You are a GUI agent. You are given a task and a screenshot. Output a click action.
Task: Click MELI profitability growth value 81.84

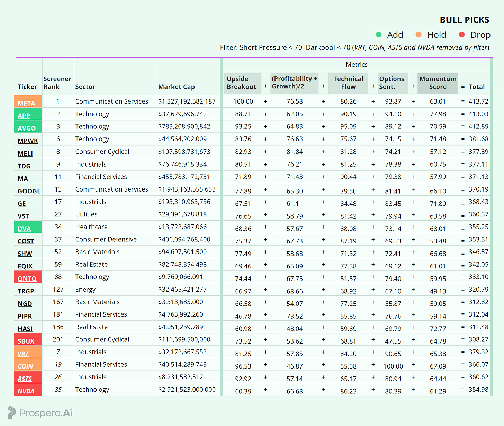click(x=295, y=152)
